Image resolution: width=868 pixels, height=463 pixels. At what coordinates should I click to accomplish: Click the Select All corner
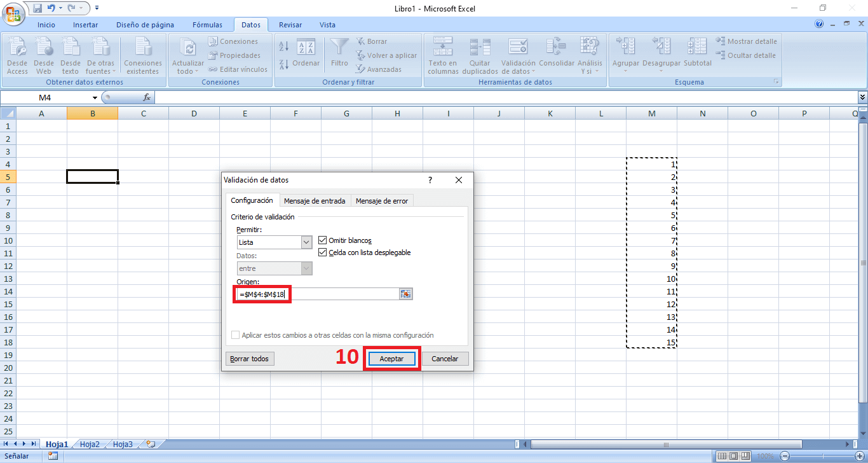(x=8, y=113)
